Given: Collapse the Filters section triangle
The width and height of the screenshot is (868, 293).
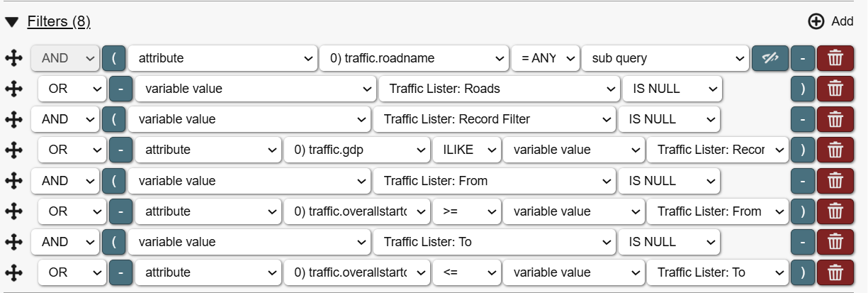Looking at the screenshot, I should (x=11, y=22).
